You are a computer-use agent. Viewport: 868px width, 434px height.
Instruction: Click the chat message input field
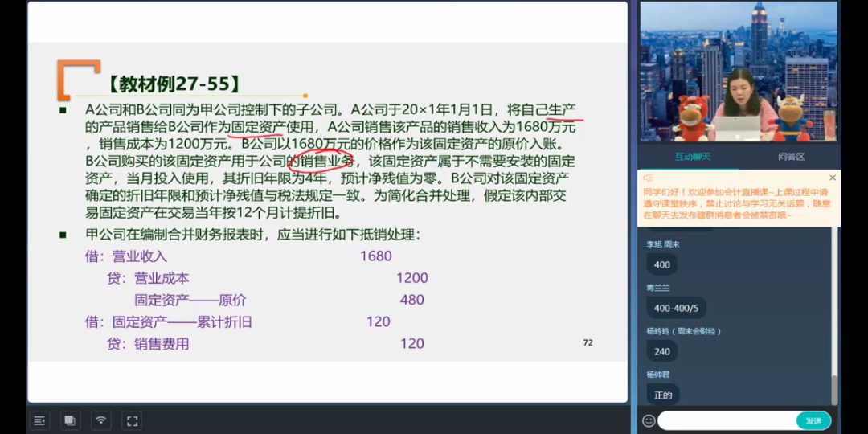click(x=726, y=420)
